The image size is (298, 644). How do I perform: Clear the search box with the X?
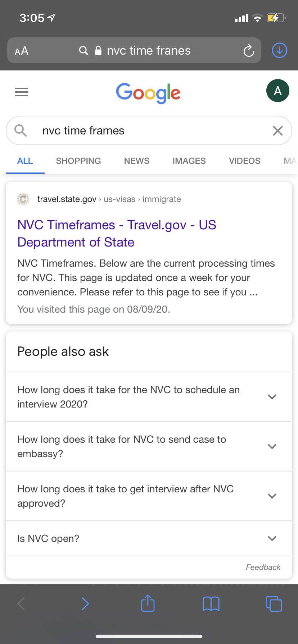pyautogui.click(x=278, y=131)
